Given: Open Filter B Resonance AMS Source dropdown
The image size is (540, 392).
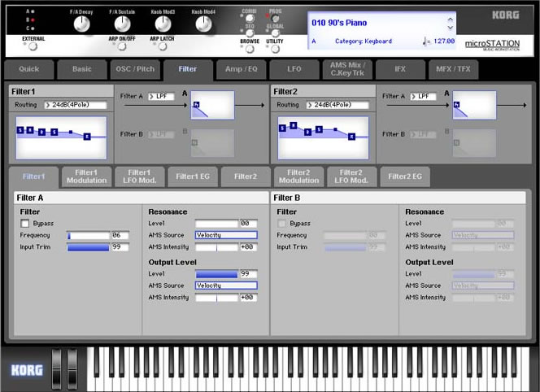Looking at the screenshot, I should [x=483, y=235].
